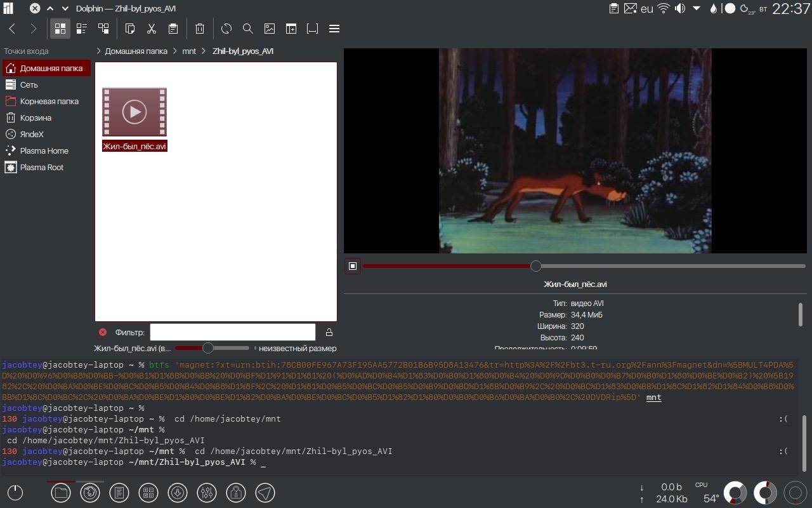This screenshot has width=812, height=508.
Task: Launch Telegram from the bottom dock
Action: tap(265, 492)
